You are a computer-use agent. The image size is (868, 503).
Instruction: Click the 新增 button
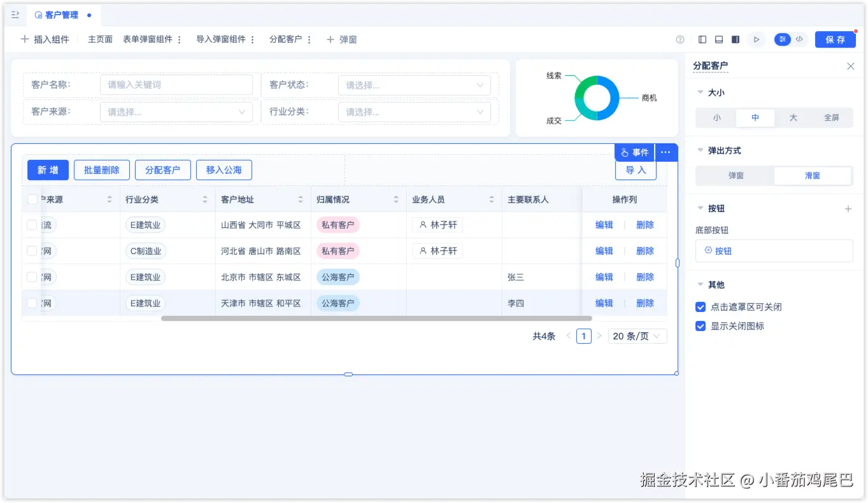click(x=48, y=170)
